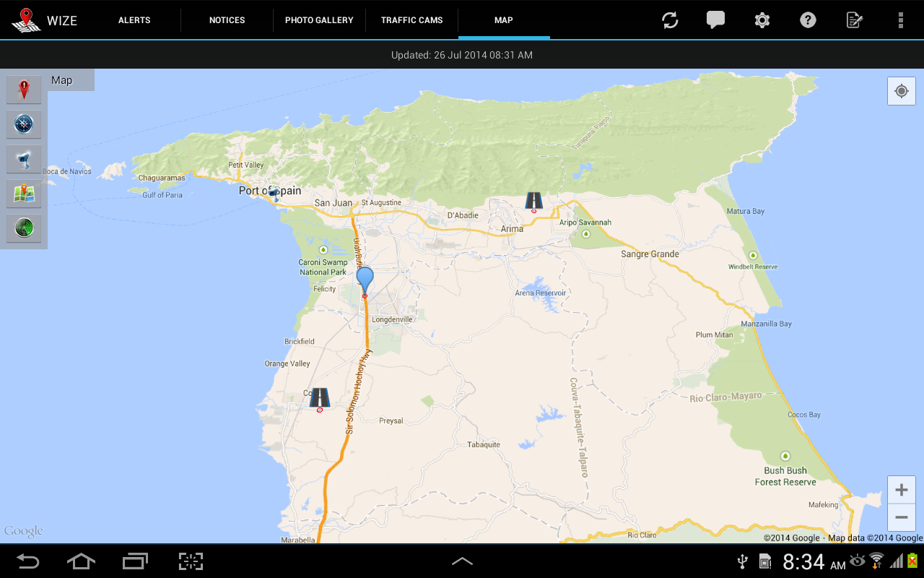Center the map with my-location button

(901, 91)
